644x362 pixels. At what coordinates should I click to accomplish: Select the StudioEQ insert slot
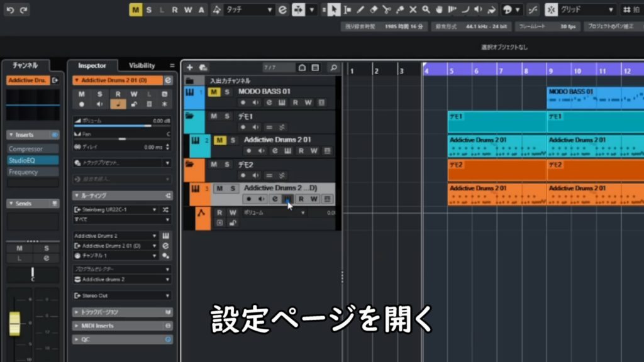33,160
